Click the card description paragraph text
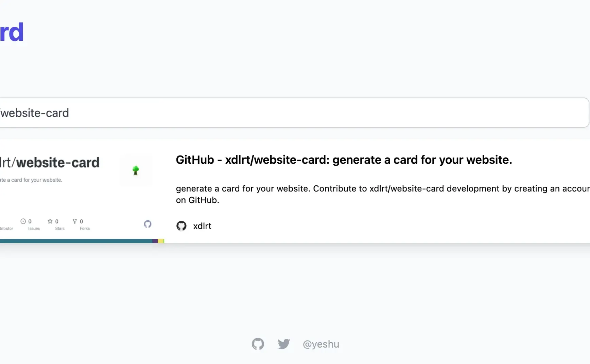Viewport: 590px width, 364px height. pyautogui.click(x=383, y=194)
